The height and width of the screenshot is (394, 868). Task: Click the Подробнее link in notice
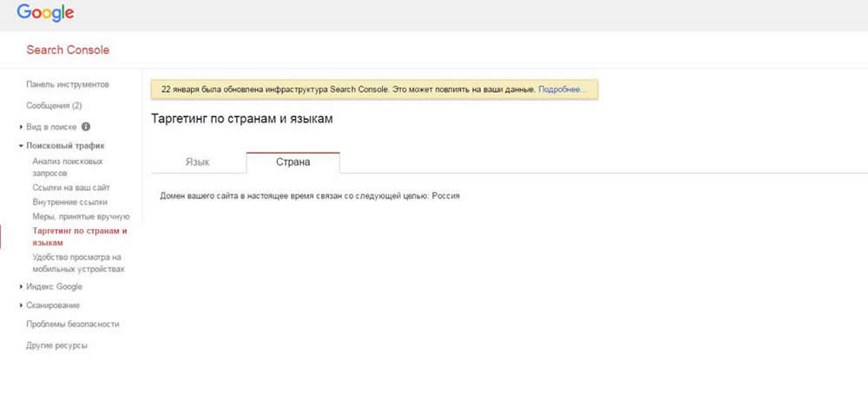click(562, 89)
